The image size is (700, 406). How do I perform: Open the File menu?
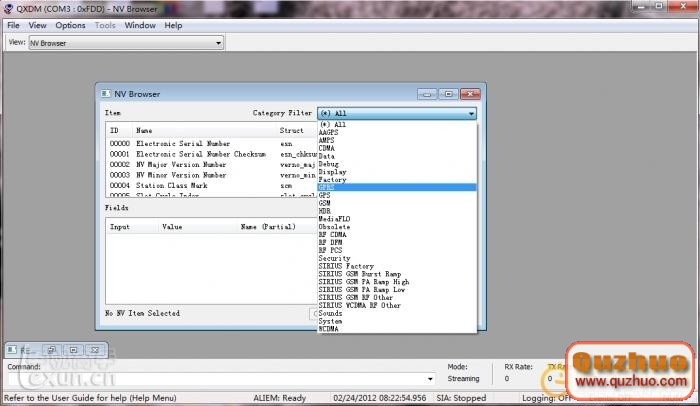pyautogui.click(x=13, y=25)
